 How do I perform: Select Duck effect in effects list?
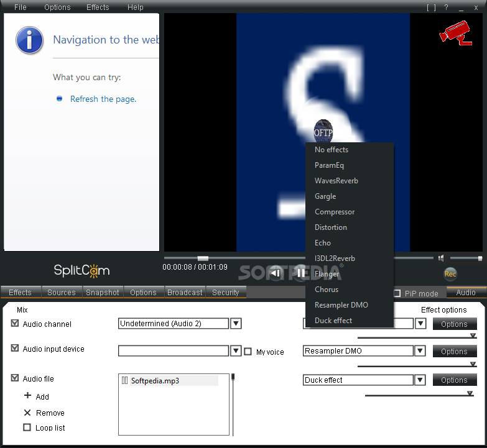(350, 320)
